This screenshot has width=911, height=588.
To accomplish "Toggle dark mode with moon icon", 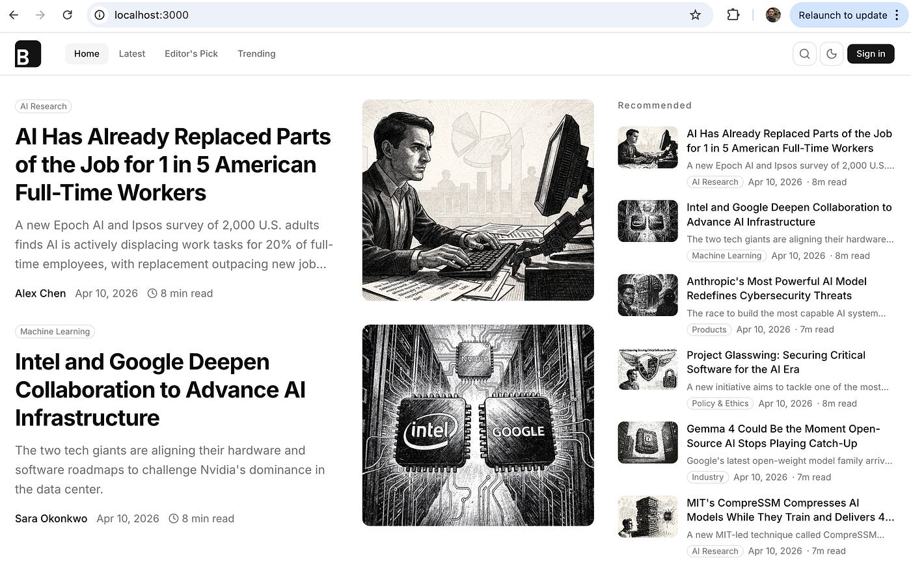I will 832,54.
